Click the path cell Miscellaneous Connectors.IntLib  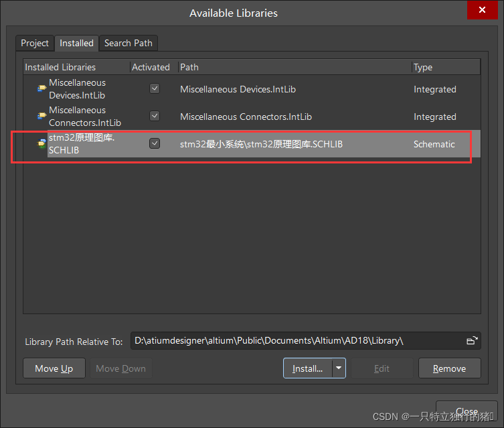coord(246,117)
